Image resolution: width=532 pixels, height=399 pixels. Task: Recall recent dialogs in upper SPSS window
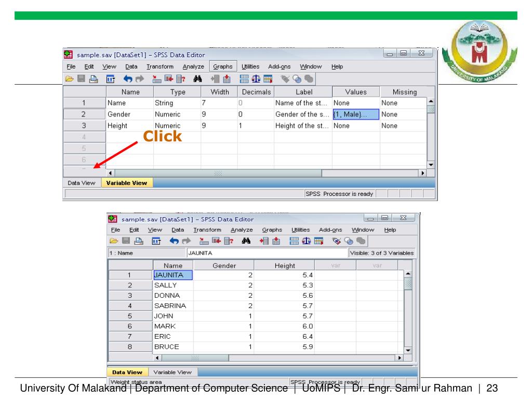click(x=111, y=79)
